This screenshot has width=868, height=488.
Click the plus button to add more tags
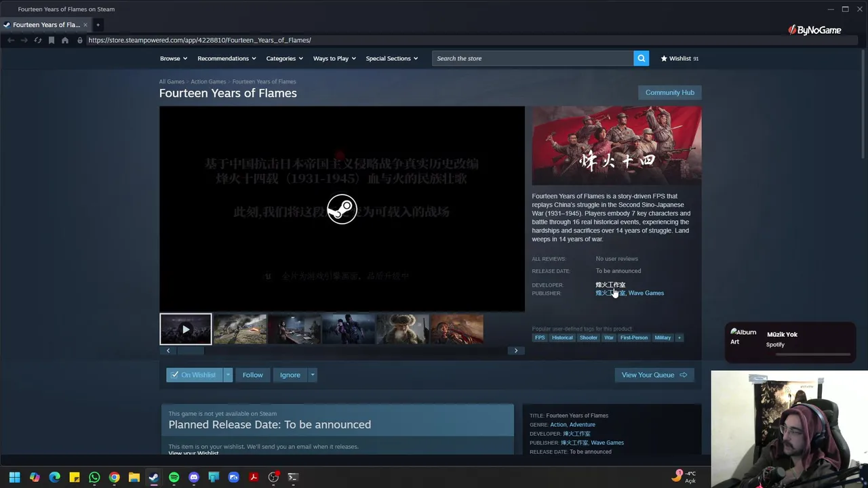click(x=679, y=338)
